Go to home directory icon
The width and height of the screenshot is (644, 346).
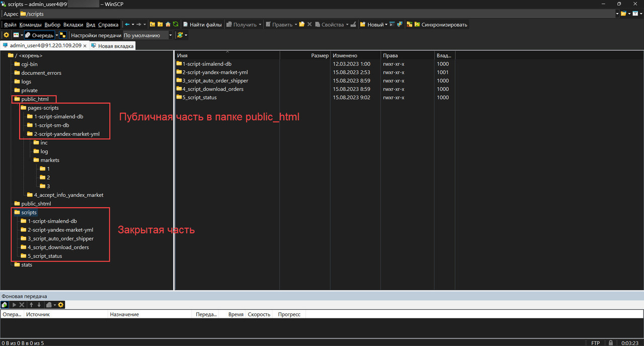[168, 24]
